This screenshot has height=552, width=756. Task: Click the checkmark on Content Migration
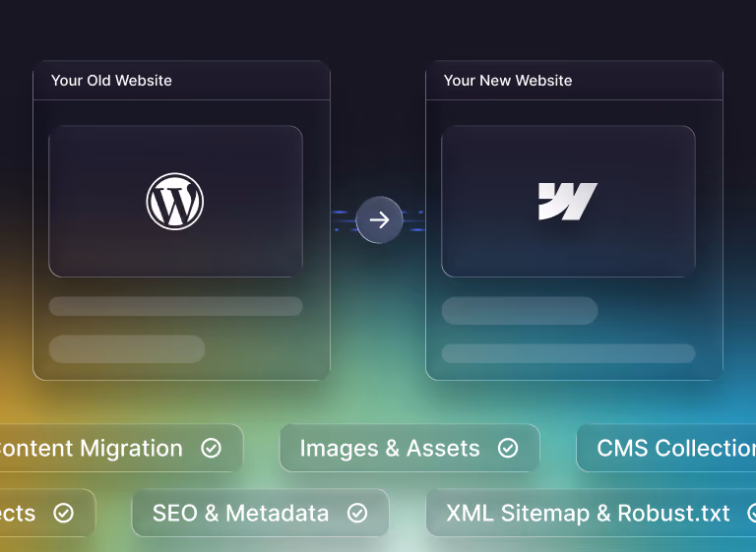pos(212,448)
